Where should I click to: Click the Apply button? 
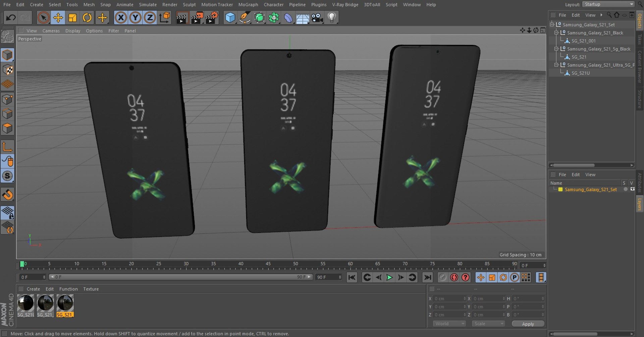tap(528, 324)
